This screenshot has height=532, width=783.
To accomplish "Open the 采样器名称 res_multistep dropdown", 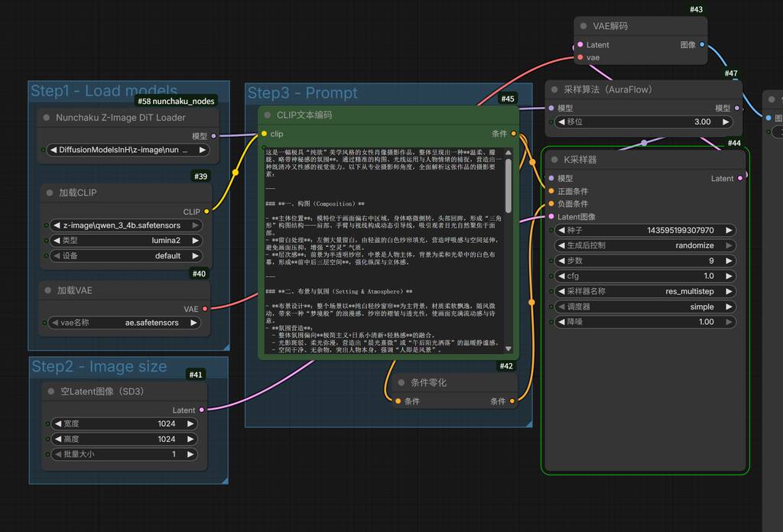I will point(645,291).
